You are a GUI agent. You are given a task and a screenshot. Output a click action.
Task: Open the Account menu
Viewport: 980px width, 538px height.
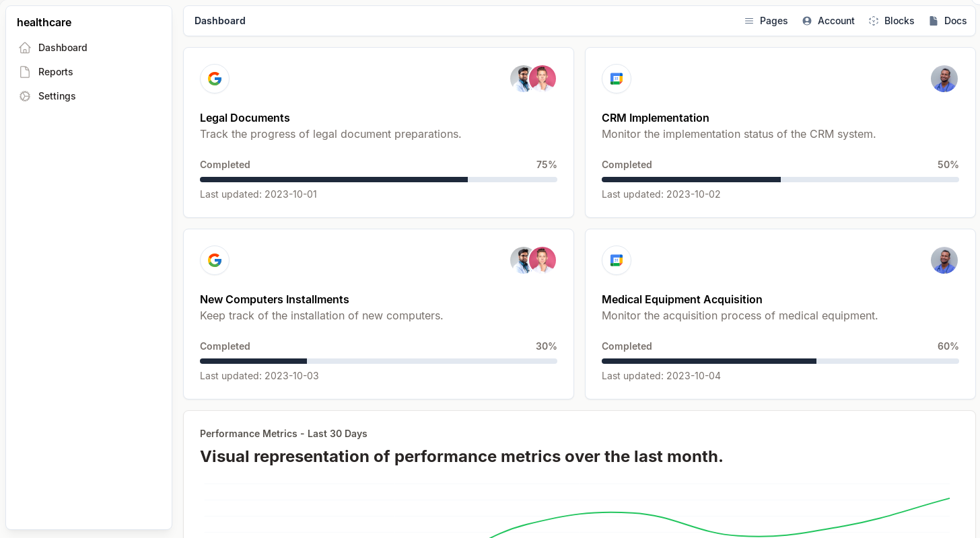point(828,21)
